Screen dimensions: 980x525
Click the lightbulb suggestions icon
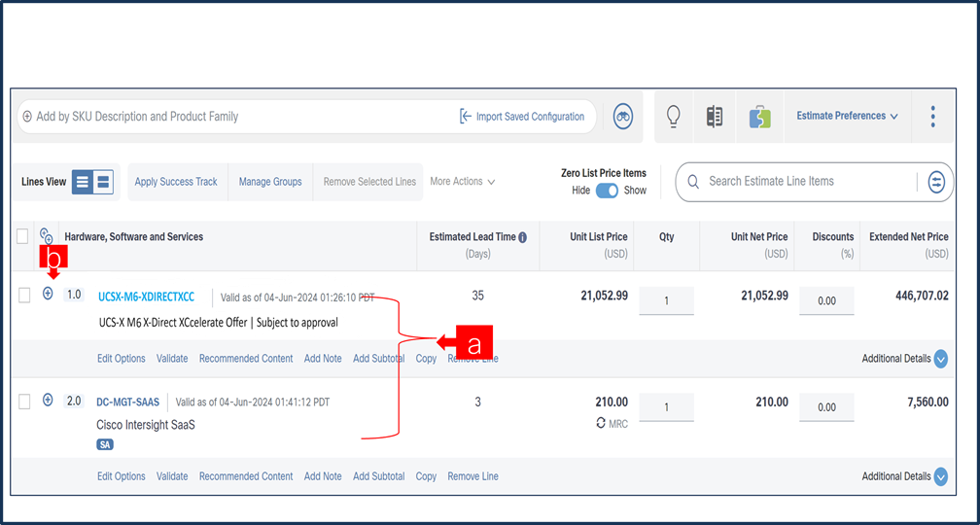click(673, 117)
